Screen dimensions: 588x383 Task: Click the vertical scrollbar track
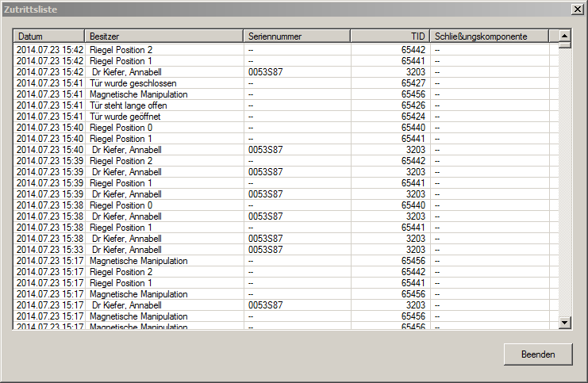pyautogui.click(x=565, y=182)
